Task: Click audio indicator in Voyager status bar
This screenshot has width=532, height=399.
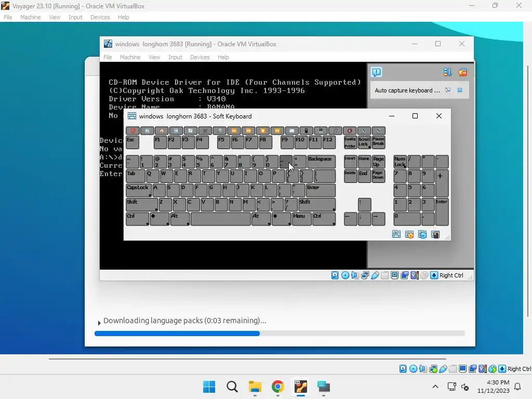Action: point(423,369)
